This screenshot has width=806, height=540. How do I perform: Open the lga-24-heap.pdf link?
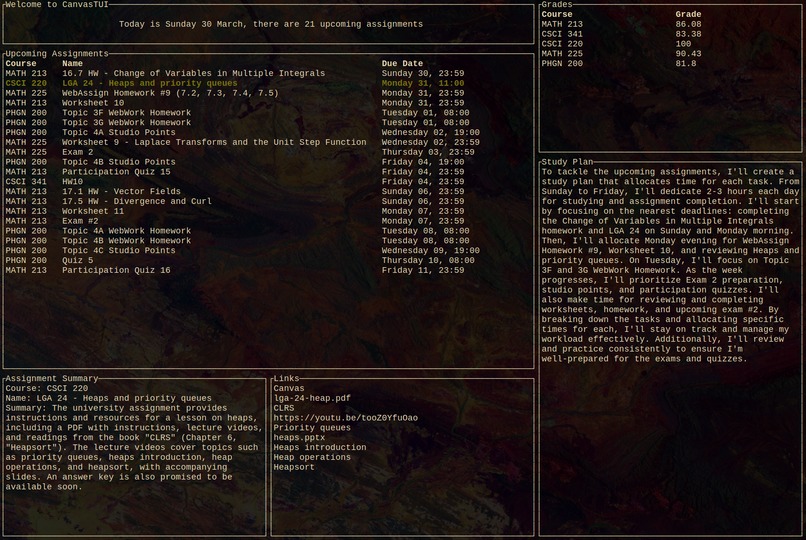pos(312,398)
